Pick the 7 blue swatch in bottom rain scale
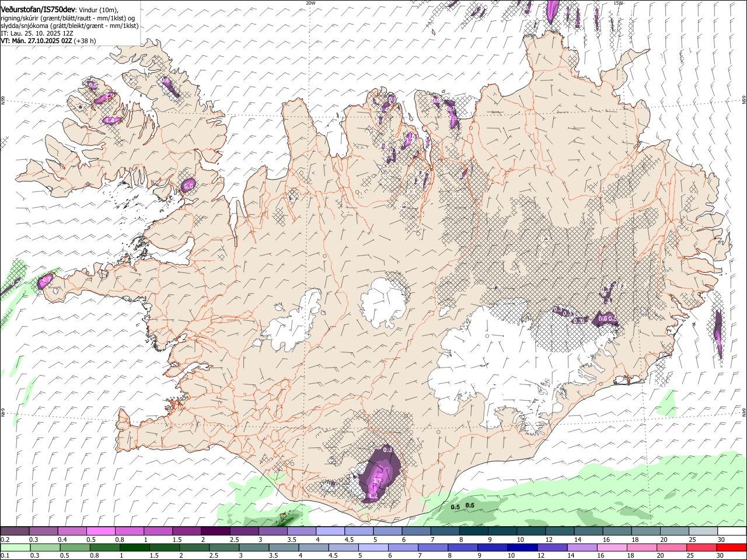This screenshot has width=747, height=560. [x=433, y=548]
